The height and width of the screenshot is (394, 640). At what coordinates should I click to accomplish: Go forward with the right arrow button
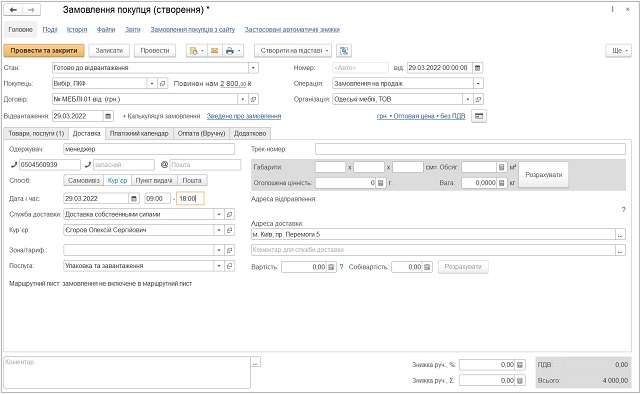tap(31, 9)
